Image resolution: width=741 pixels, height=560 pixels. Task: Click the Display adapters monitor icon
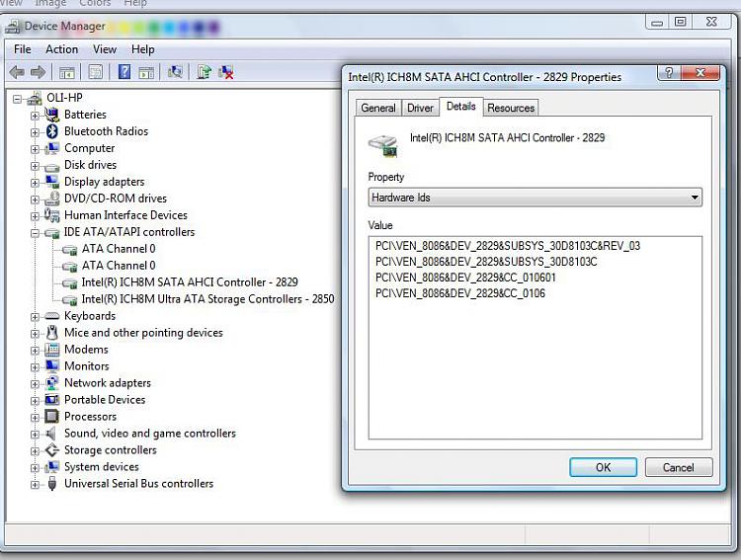[x=52, y=182]
